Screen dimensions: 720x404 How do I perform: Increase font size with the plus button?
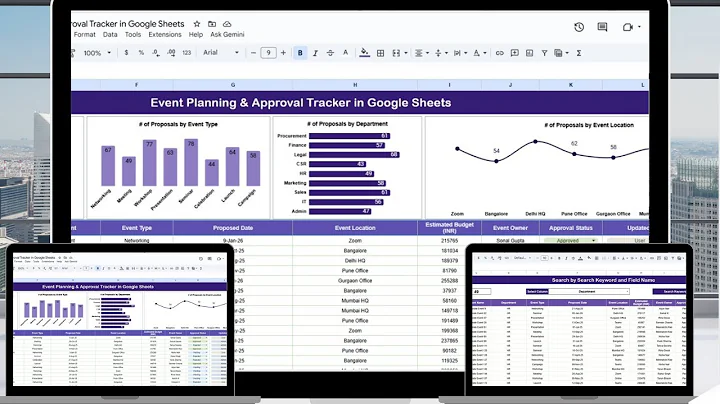pos(283,53)
